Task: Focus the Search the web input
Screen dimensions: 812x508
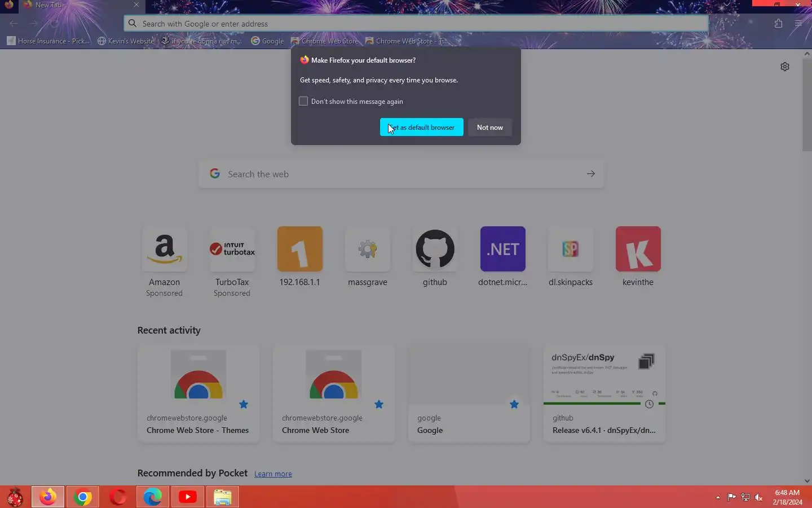Action: pos(401,174)
